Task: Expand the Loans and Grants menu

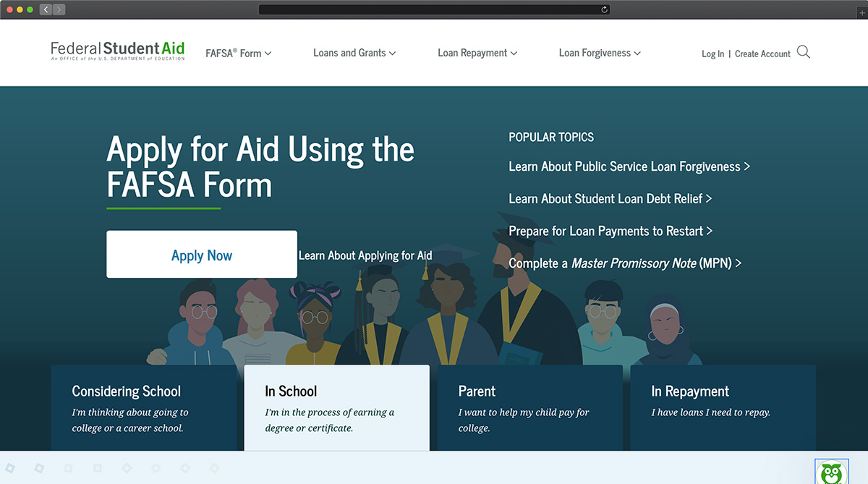Action: [354, 53]
